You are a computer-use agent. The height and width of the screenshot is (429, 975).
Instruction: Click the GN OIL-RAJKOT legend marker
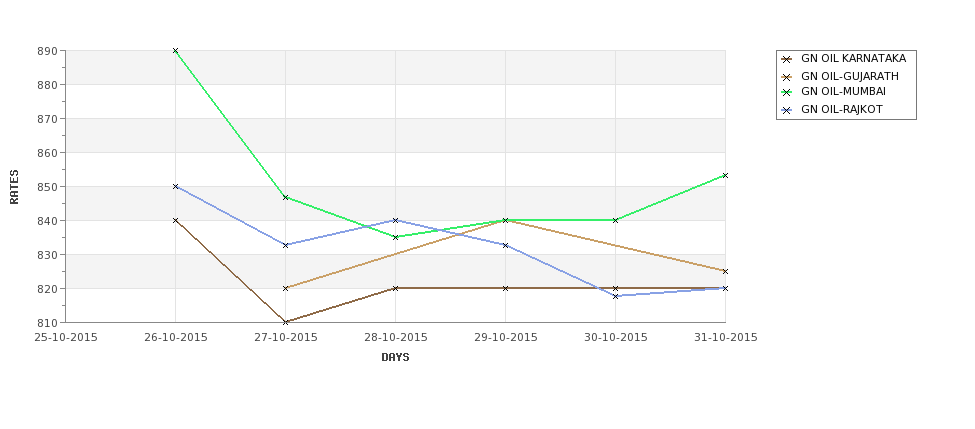pyautogui.click(x=787, y=111)
